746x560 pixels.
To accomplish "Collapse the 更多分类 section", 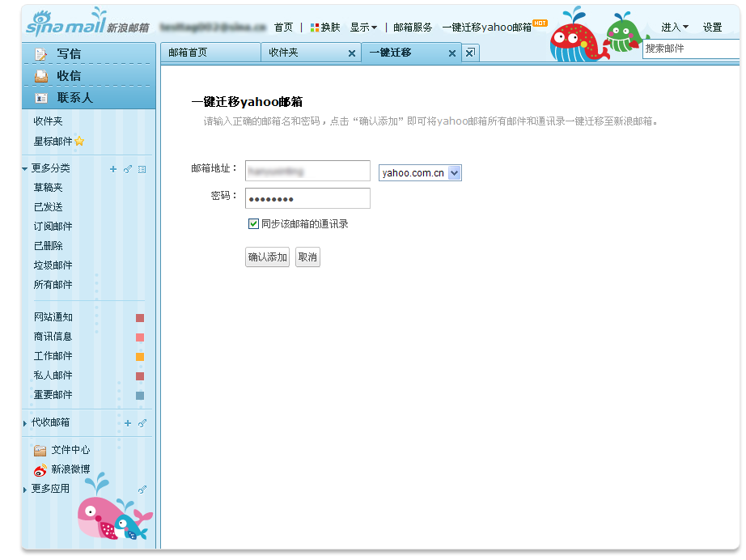I will (x=25, y=169).
